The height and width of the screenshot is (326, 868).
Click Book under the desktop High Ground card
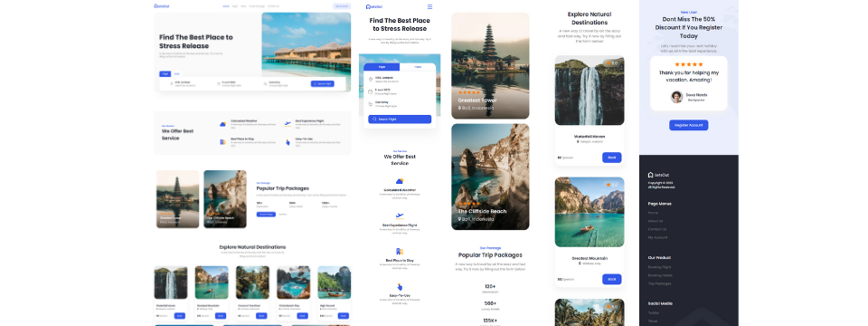tap(343, 315)
